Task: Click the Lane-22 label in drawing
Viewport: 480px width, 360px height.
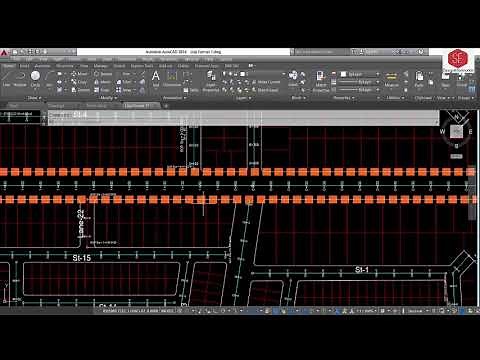Action: pyautogui.click(x=81, y=223)
